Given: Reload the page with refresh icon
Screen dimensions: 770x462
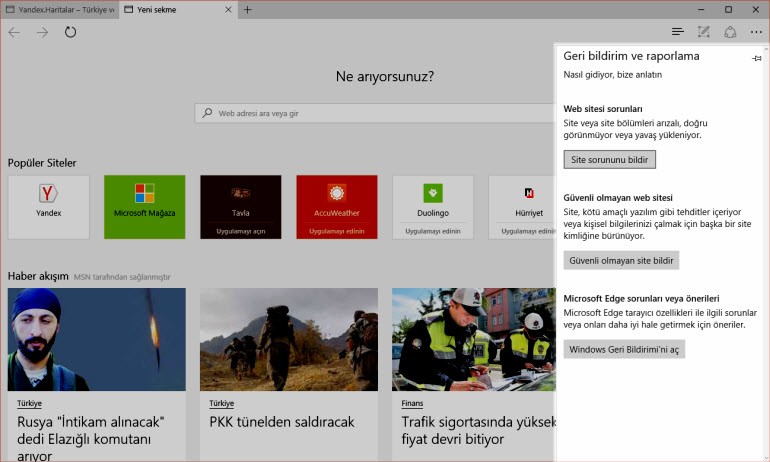Looking at the screenshot, I should tap(71, 32).
